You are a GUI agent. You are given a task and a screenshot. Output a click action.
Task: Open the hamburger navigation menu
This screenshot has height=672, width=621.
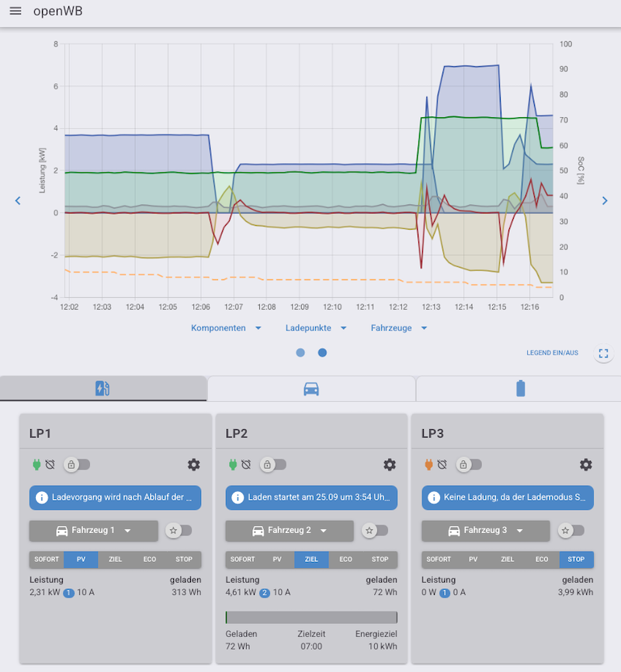(16, 12)
